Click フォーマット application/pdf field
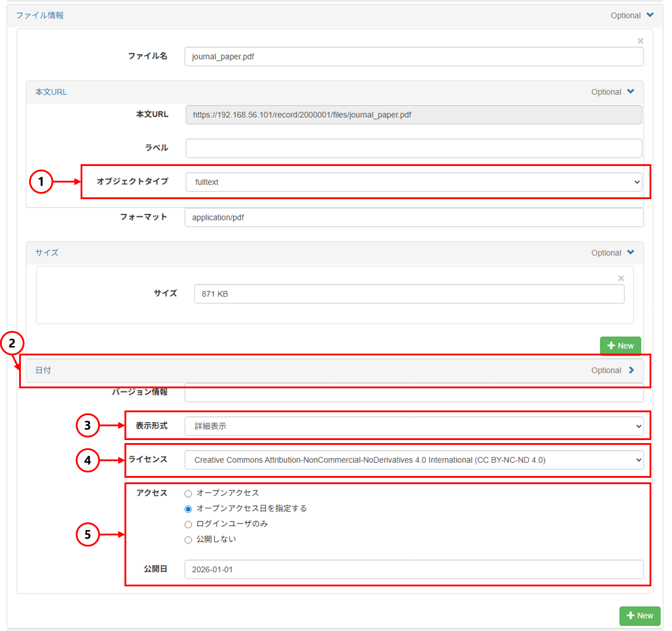Image resolution: width=672 pixels, height=631 pixels. tap(414, 217)
